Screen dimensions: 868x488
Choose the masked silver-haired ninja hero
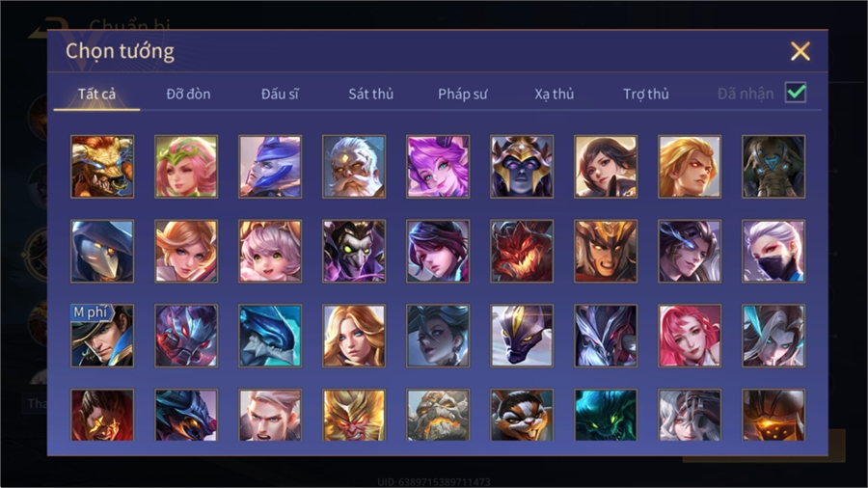click(x=773, y=251)
